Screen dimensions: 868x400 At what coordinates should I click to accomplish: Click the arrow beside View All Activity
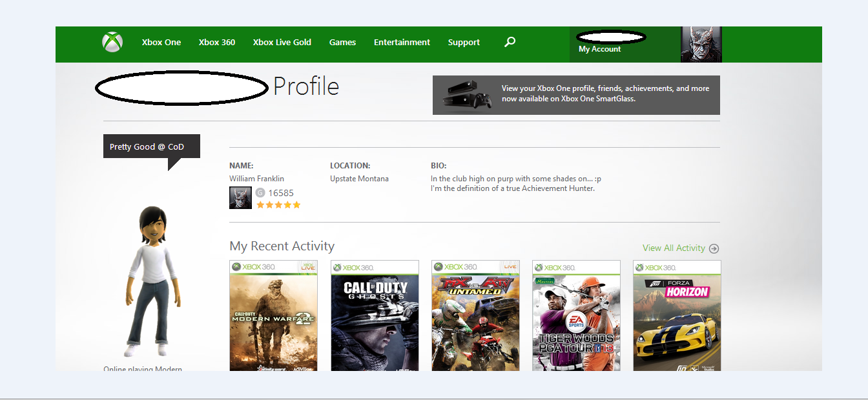point(714,248)
